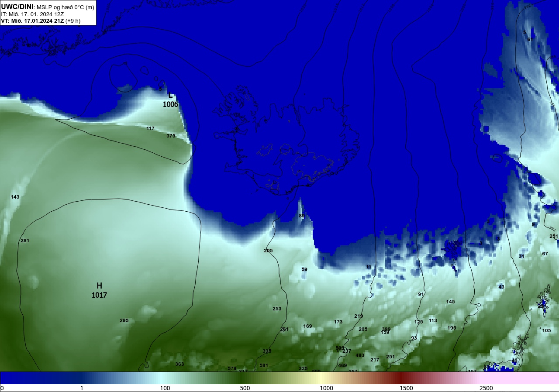Click the high pressure label 1017
559x392 pixels.
(99, 295)
